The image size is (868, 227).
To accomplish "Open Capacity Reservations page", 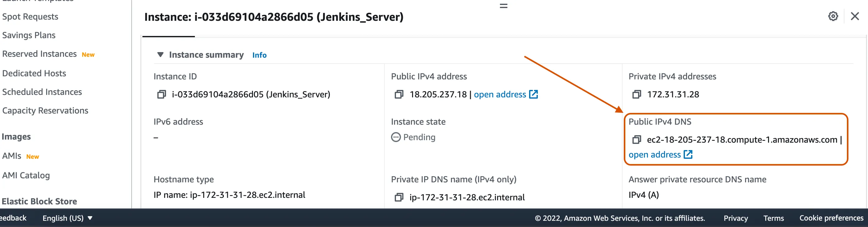I will (45, 111).
